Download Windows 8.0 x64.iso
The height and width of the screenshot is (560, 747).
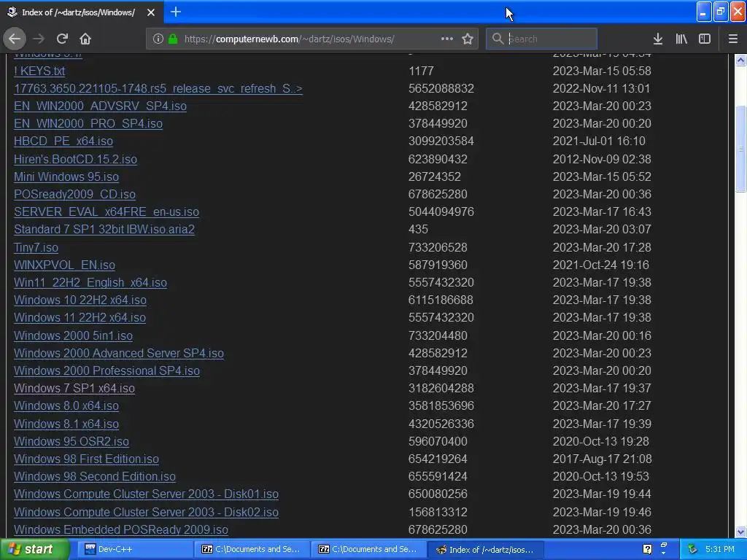tap(66, 405)
